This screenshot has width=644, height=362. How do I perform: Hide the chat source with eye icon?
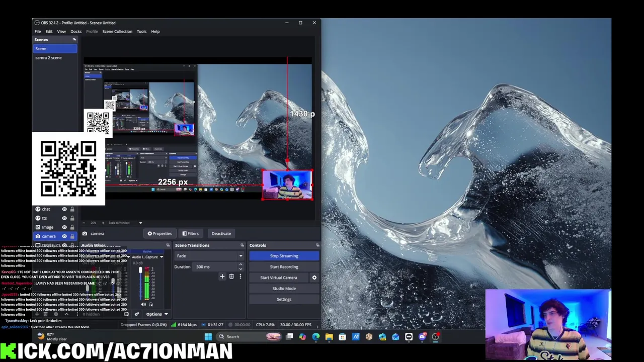[64, 209]
